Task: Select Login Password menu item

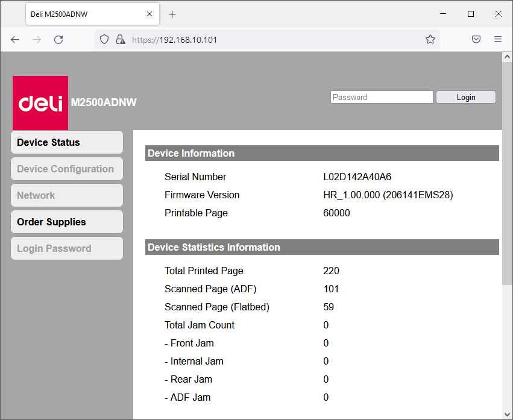Action: [x=67, y=249]
